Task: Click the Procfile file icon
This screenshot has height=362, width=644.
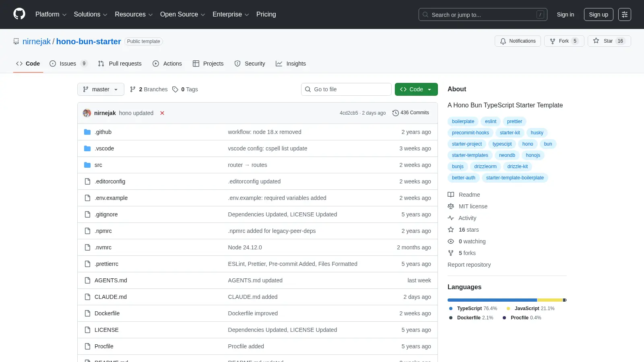Action: (x=87, y=346)
